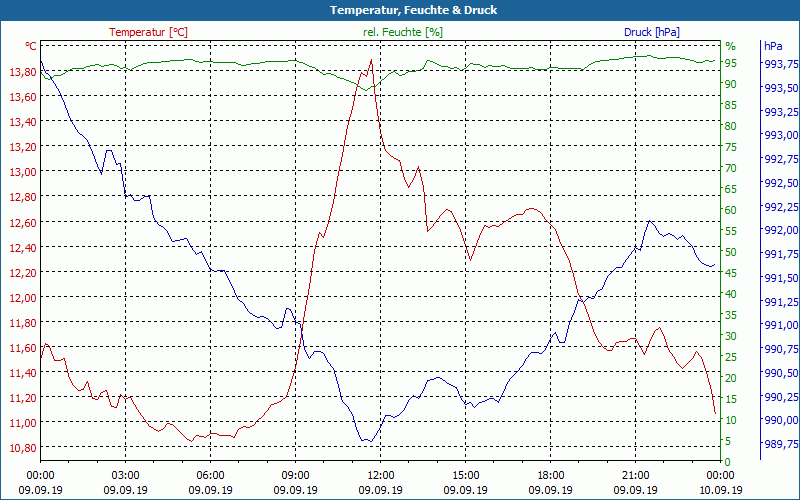
Task: Click the 10 humidity axis value
Action: pos(731,420)
